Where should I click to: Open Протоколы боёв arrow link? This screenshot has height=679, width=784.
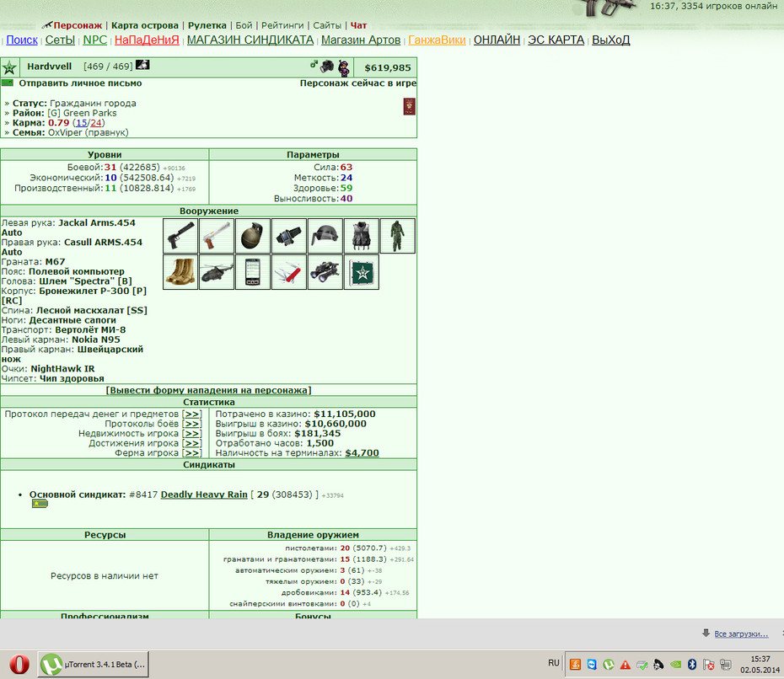(x=192, y=424)
